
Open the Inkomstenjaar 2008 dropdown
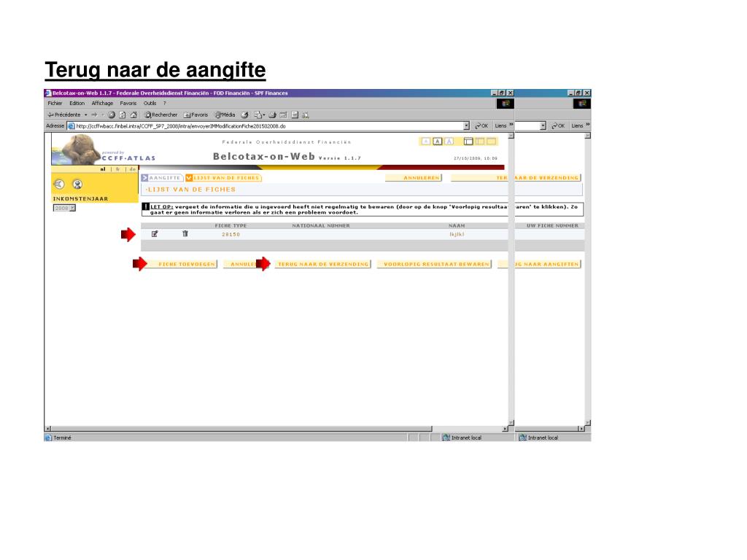click(64, 208)
